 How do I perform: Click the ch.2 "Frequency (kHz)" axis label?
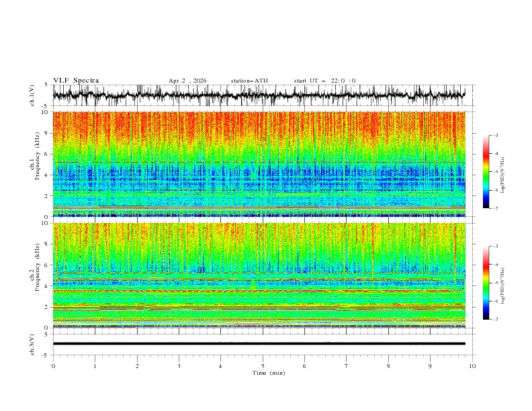38,267
